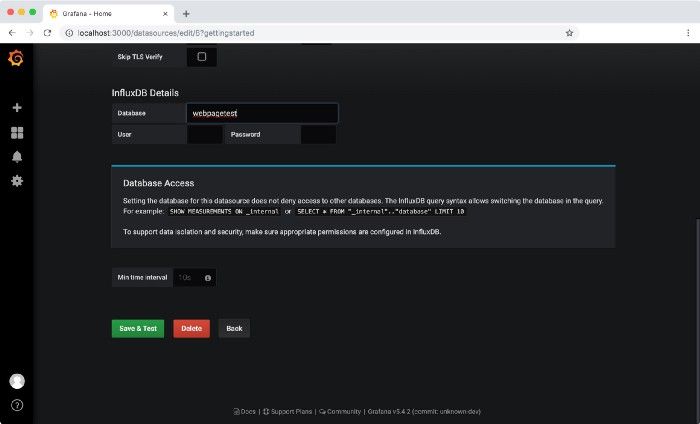Click the Grafana v5.4.2 version text
Image resolution: width=700 pixels, height=424 pixels.
click(424, 412)
